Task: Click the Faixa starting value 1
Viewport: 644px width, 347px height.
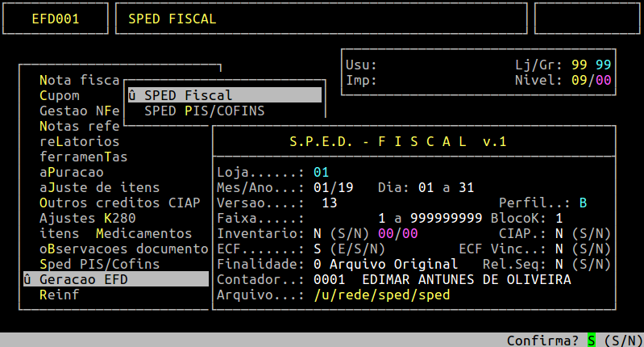Action: click(381, 219)
